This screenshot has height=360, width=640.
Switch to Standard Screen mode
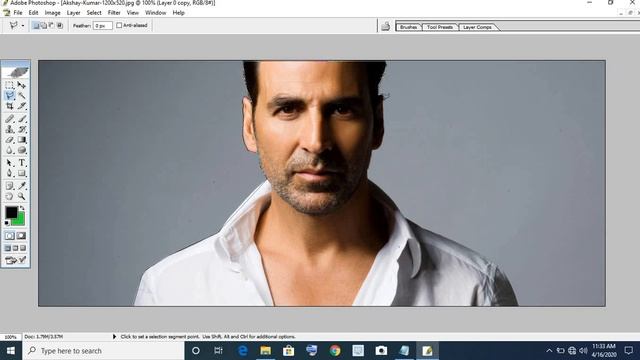pos(8,248)
